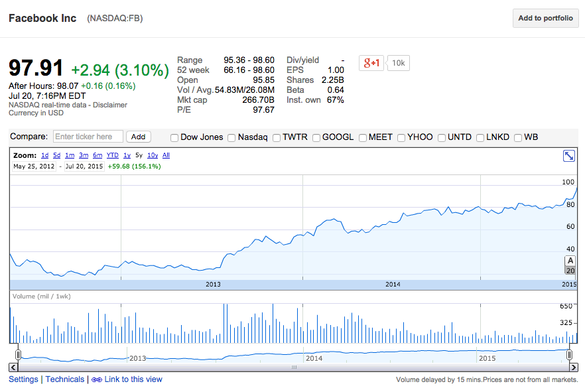The image size is (585, 392).
Task: Set chart zoom to 1d
Action: 44,155
